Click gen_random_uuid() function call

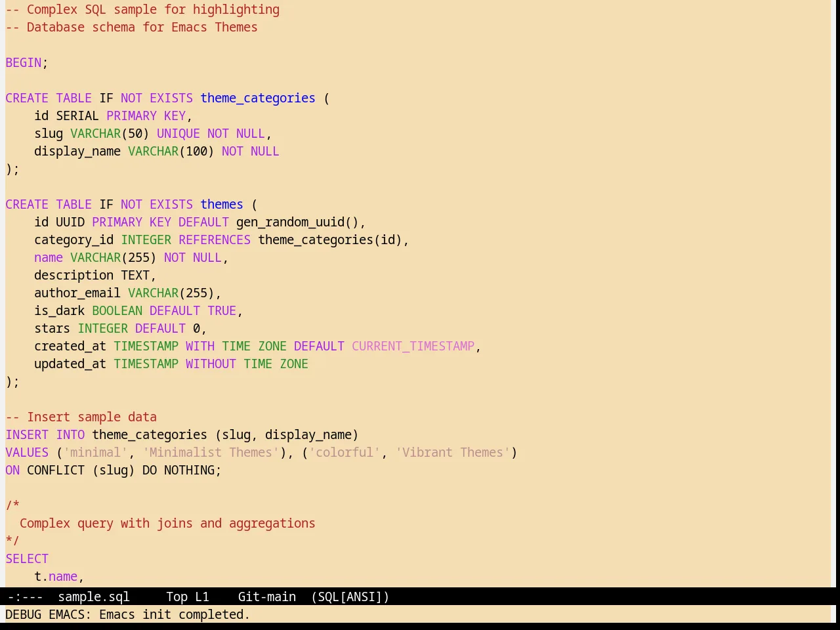[x=297, y=222]
